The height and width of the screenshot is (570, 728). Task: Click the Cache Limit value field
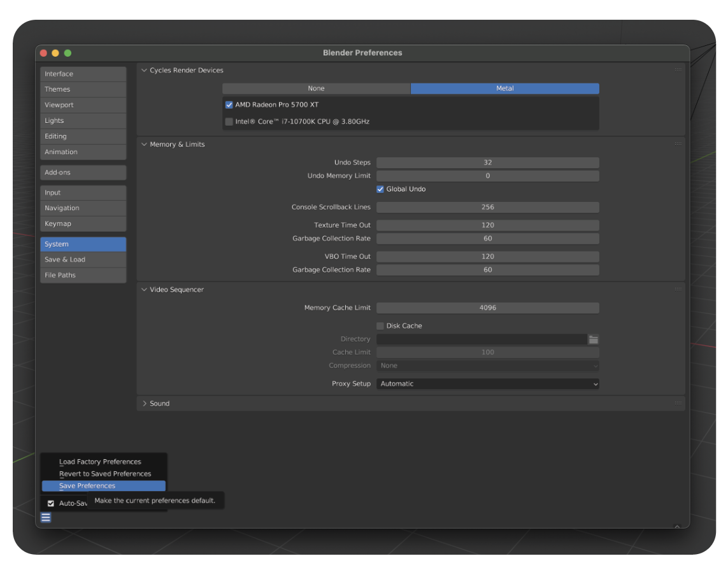pyautogui.click(x=487, y=352)
